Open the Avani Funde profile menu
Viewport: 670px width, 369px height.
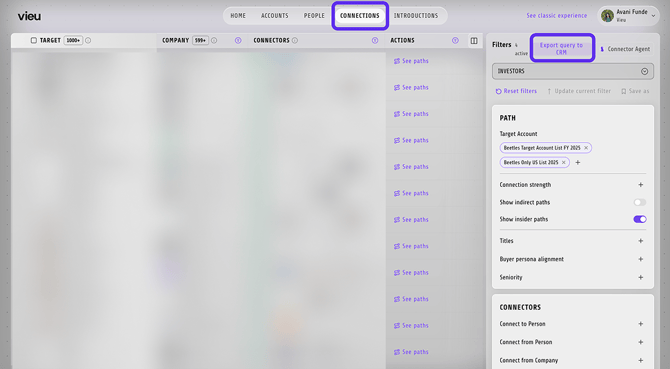tap(628, 15)
